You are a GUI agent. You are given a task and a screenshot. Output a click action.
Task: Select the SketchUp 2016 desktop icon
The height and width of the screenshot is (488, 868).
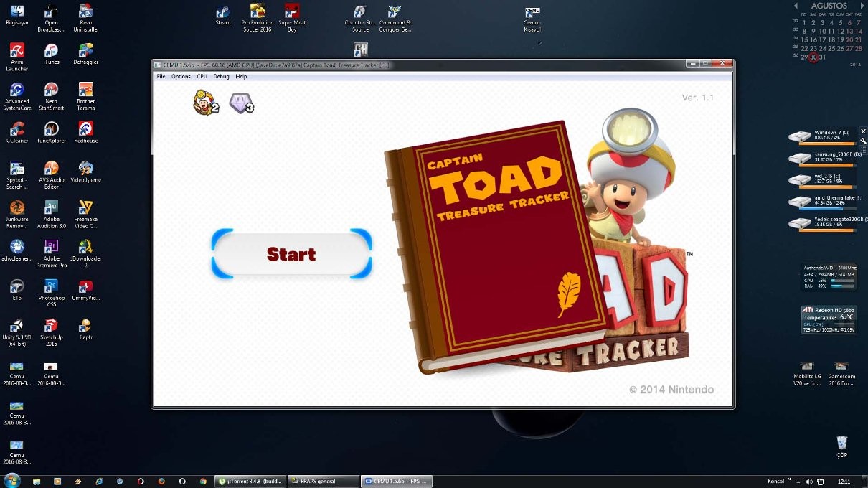click(51, 332)
